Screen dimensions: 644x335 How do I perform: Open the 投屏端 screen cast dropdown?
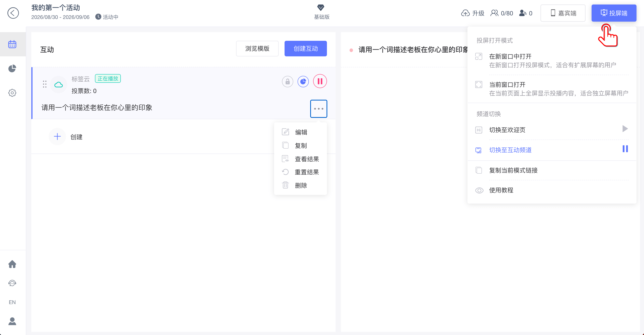[x=614, y=13]
